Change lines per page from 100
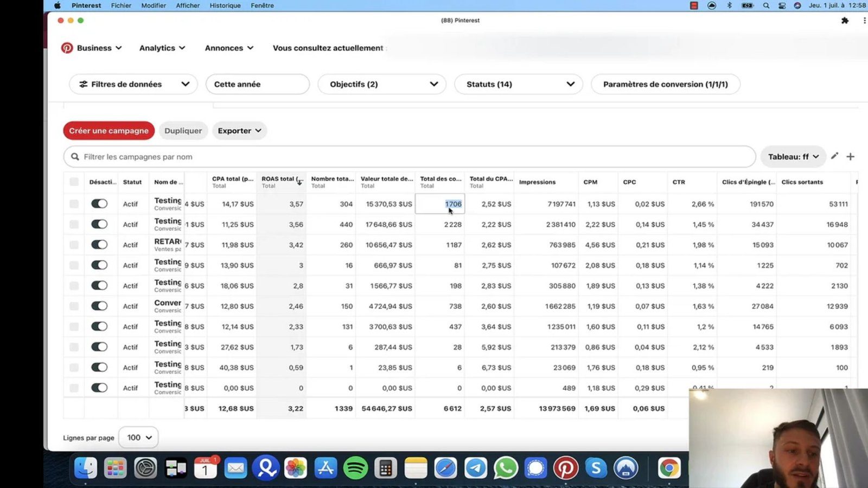The image size is (868, 488). [138, 438]
